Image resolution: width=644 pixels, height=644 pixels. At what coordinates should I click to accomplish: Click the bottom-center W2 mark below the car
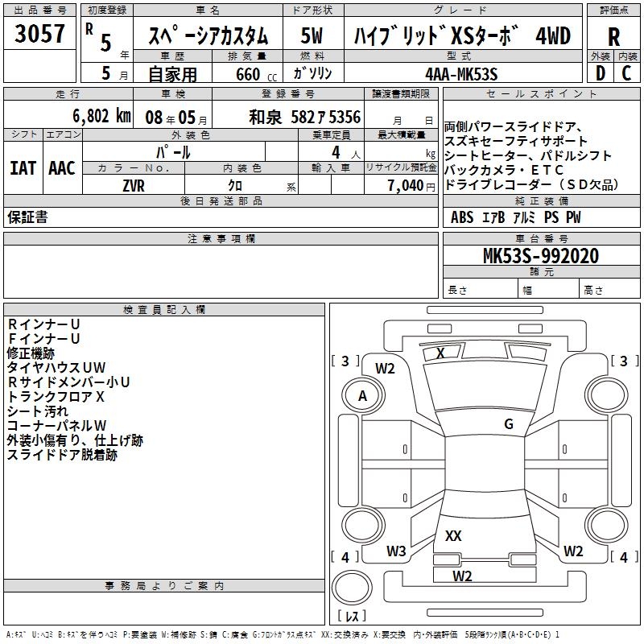click(x=462, y=576)
